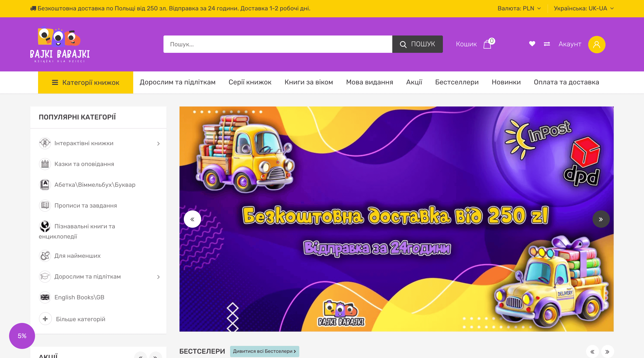
Task: Select the Інтерактівні книжки category icon
Action: [x=45, y=143]
